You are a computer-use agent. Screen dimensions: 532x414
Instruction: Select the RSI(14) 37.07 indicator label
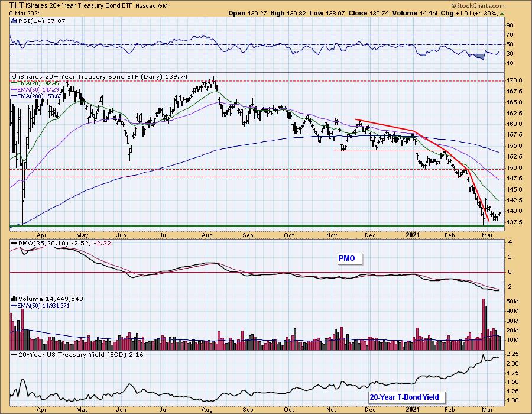(x=41, y=21)
